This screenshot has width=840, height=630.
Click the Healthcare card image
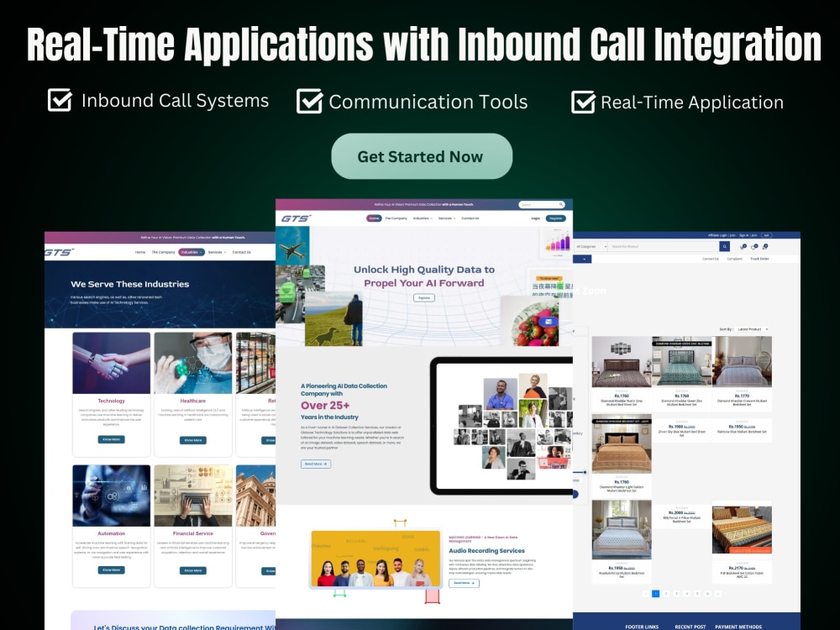pos(193,363)
